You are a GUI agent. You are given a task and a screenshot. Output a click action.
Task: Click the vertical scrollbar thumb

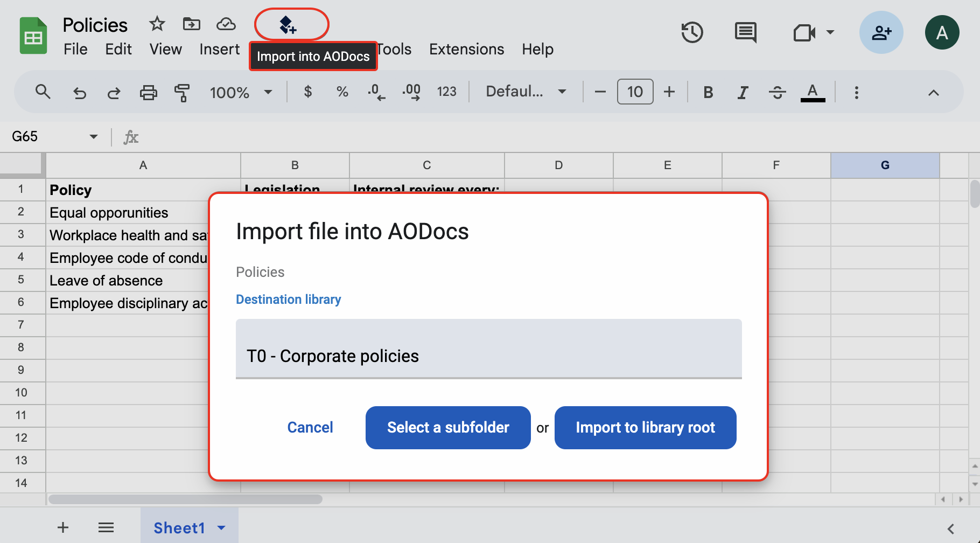coord(975,194)
